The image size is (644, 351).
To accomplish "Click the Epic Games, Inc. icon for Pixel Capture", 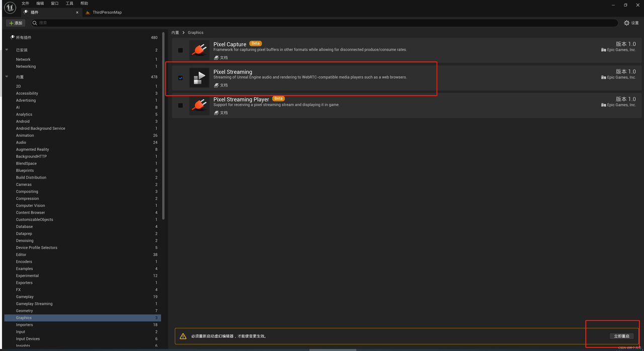I will (x=604, y=50).
